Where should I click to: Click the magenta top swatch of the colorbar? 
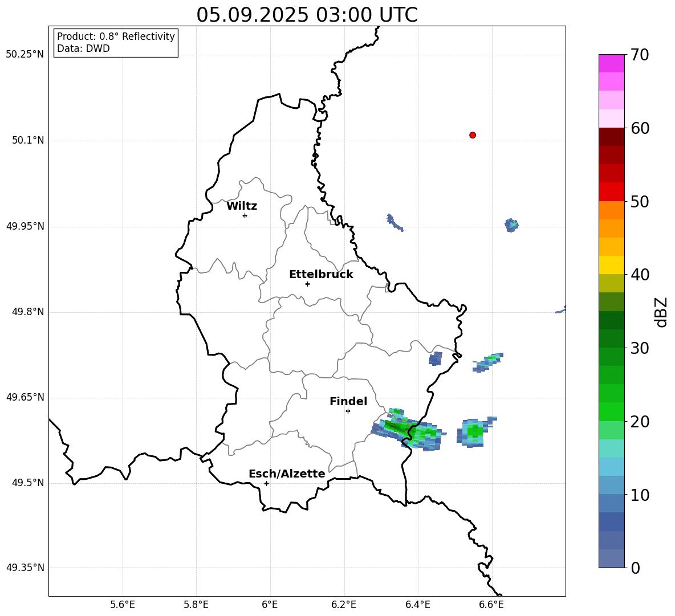tap(611, 63)
